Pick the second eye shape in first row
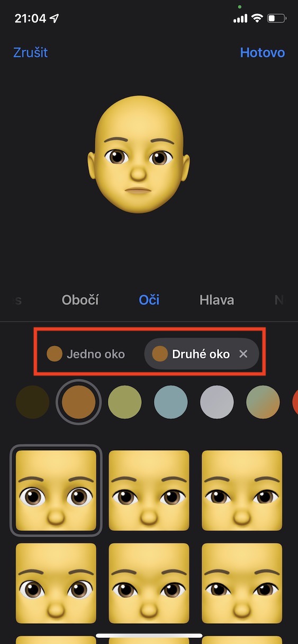Screen dimensions: 298x644 click(149, 491)
